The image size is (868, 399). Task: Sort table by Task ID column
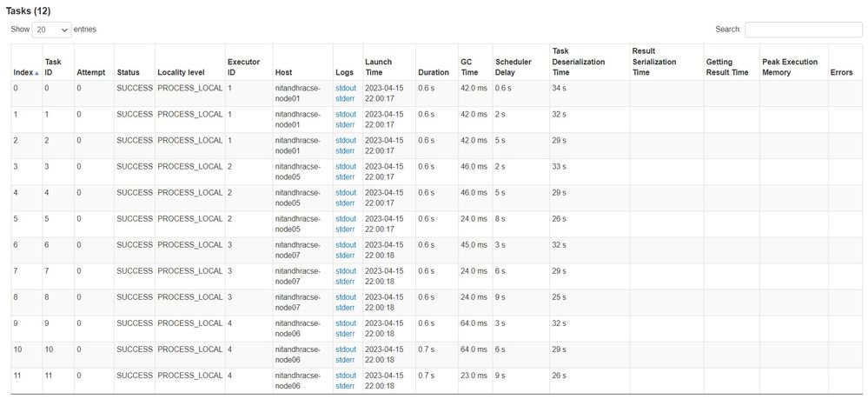click(54, 67)
